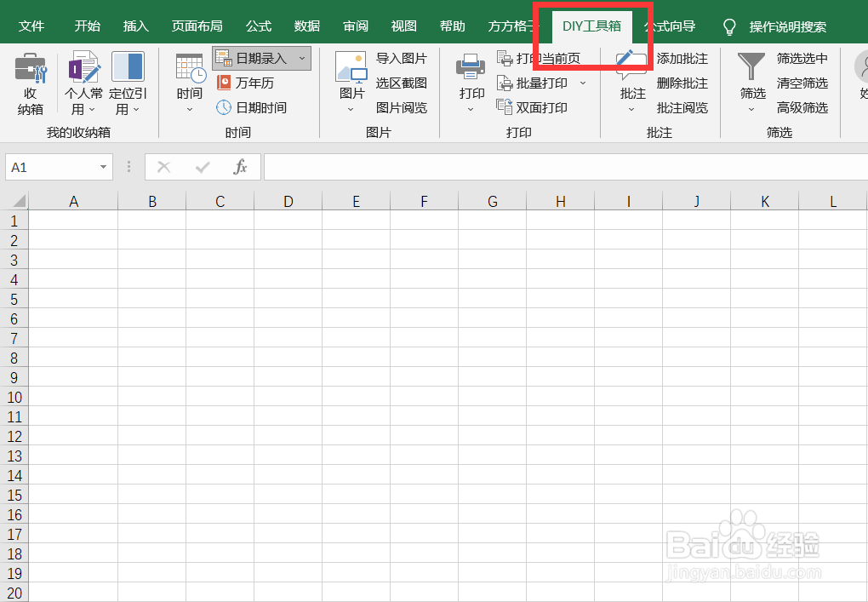The width and height of the screenshot is (868, 602).
Task: Click the 图片 picture icon
Action: pos(351,68)
